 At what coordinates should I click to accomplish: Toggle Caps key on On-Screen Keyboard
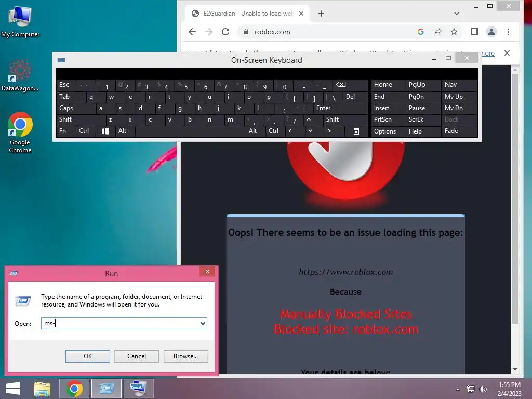point(76,108)
